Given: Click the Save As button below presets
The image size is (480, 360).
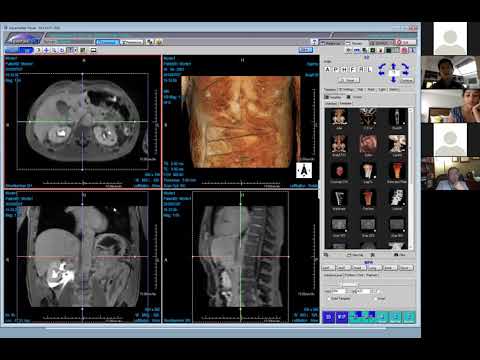Looking at the screenshot, I should pyautogui.click(x=355, y=255).
